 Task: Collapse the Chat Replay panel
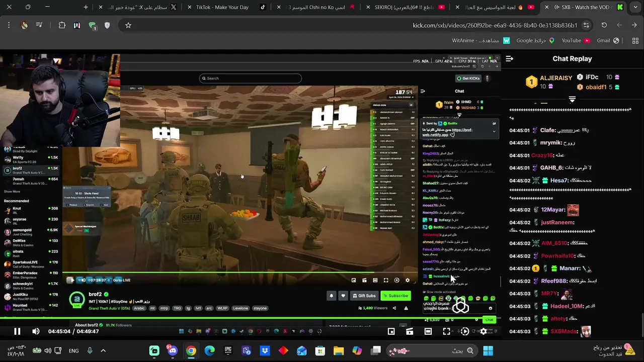(x=509, y=59)
